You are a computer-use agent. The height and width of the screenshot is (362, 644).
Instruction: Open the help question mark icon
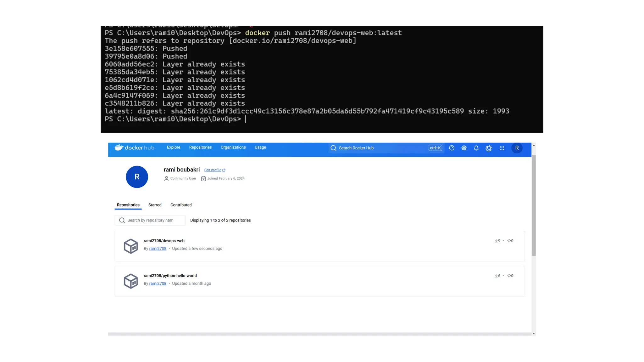pos(452,148)
